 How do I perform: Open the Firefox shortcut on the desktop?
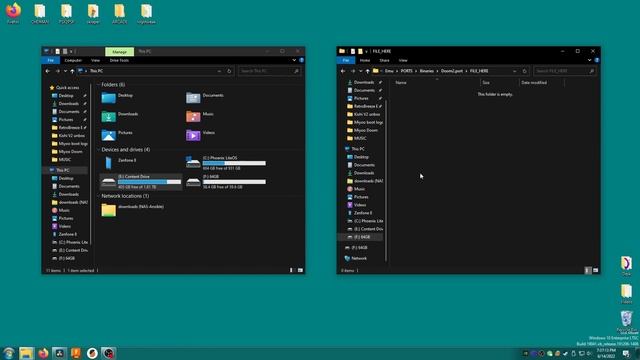pyautogui.click(x=13, y=13)
